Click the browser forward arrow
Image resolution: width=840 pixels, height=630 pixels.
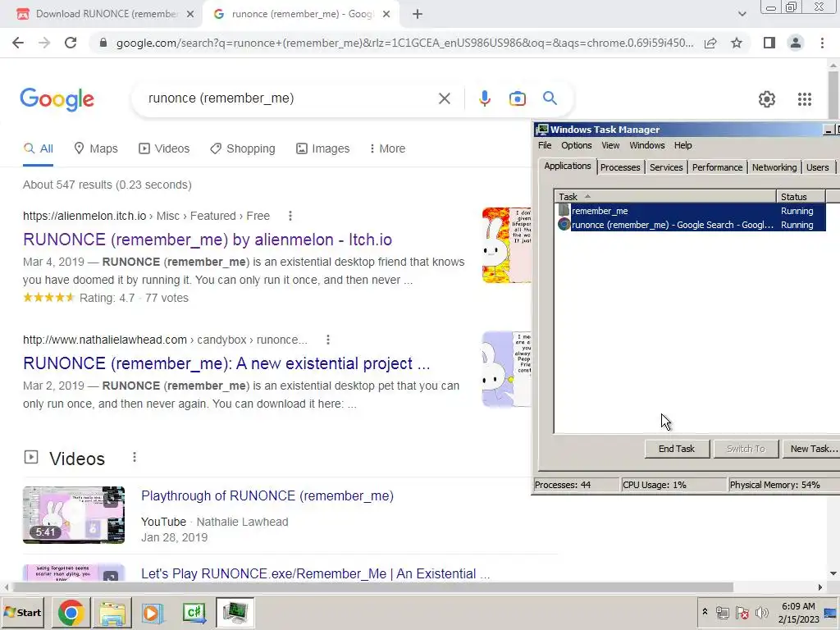point(44,43)
